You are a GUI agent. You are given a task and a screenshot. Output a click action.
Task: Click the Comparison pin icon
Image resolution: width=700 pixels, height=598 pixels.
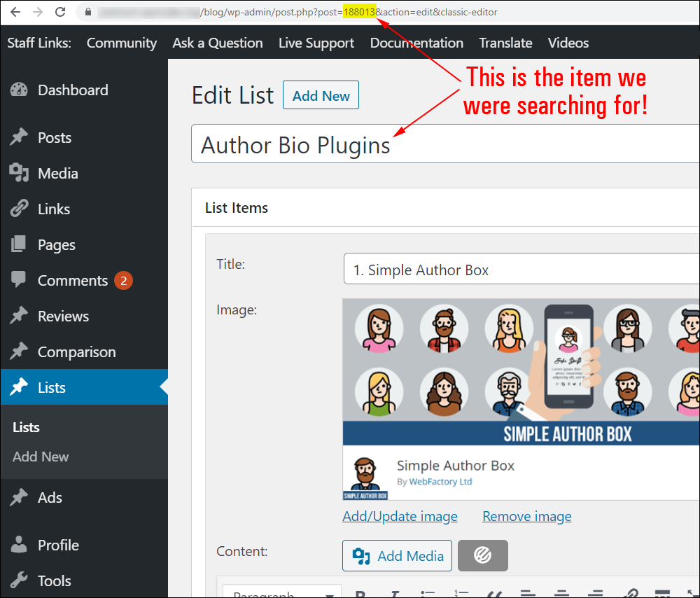[x=19, y=352]
